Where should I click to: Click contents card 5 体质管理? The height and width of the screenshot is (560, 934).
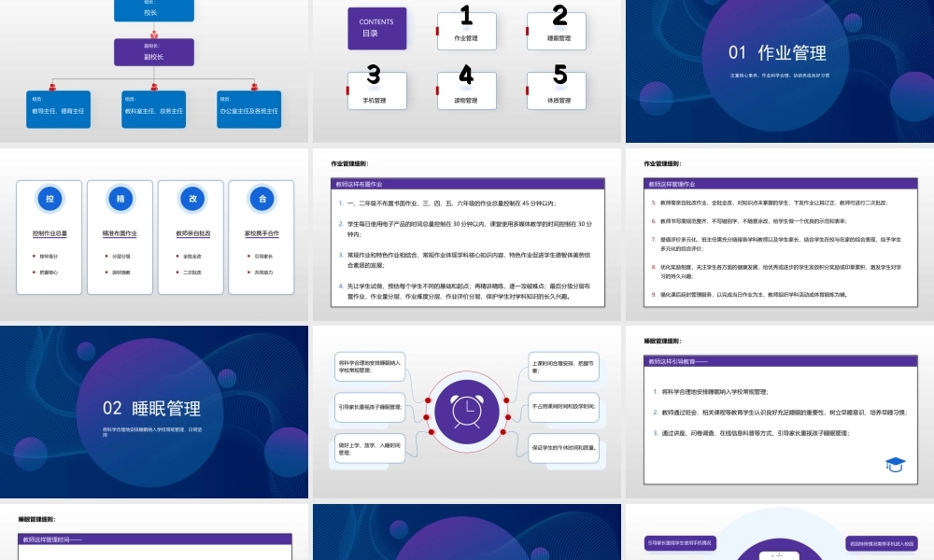(x=557, y=91)
